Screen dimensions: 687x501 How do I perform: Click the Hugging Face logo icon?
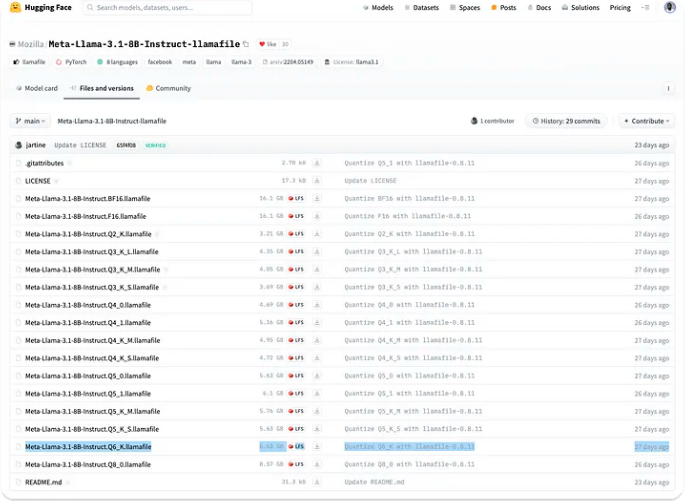point(15,7)
